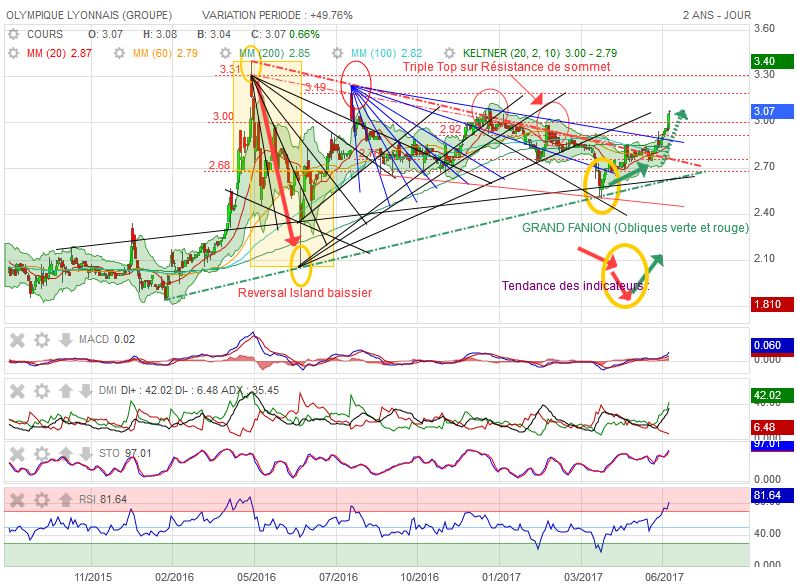This screenshot has width=798, height=587.
Task: Move STO panel down with arrow
Action: point(85,453)
